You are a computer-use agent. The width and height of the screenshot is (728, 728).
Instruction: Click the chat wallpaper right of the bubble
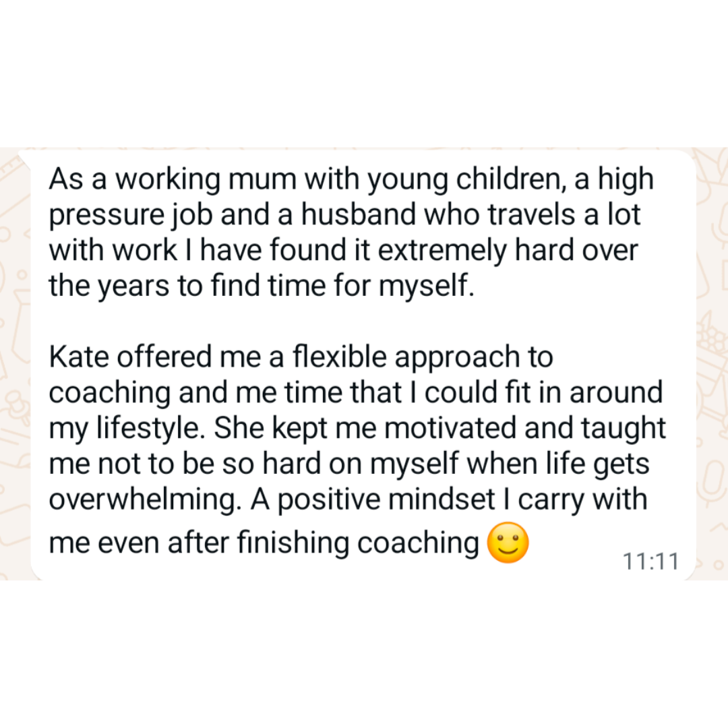click(x=712, y=364)
